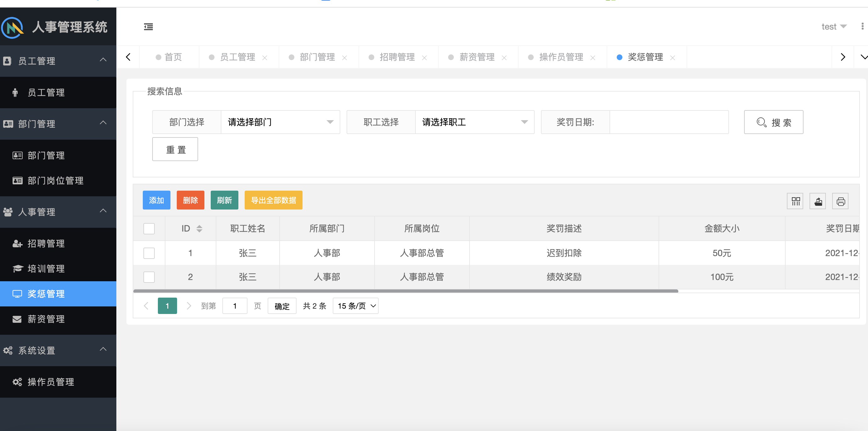The image size is (868, 431).
Task: Open the 请选择职工 dropdown
Action: (x=475, y=122)
